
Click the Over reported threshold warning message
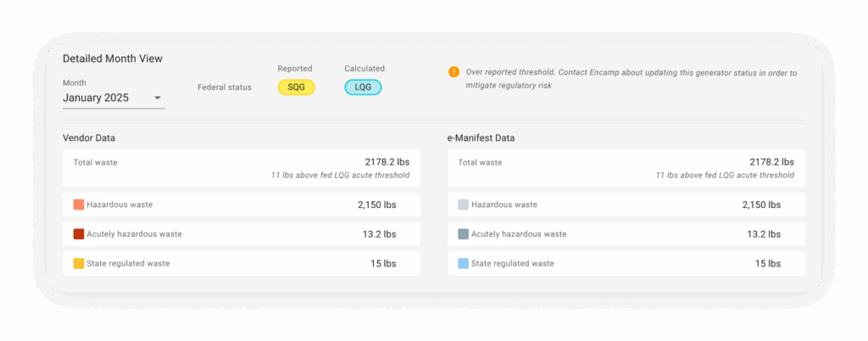632,79
